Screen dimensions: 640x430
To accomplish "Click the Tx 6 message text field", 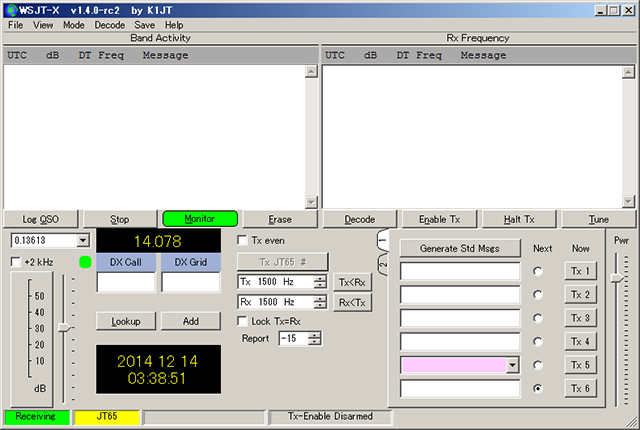I will click(460, 388).
